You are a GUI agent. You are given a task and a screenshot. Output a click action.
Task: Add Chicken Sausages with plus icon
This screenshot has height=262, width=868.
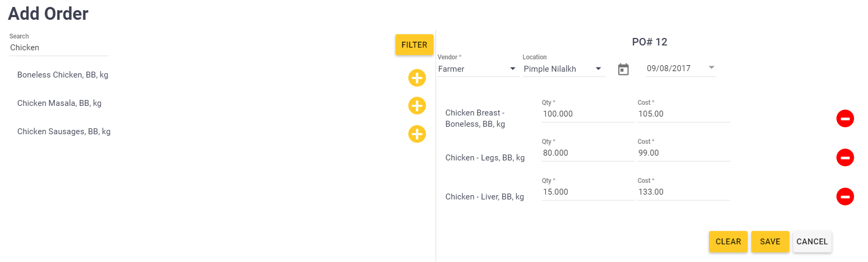coord(417,134)
